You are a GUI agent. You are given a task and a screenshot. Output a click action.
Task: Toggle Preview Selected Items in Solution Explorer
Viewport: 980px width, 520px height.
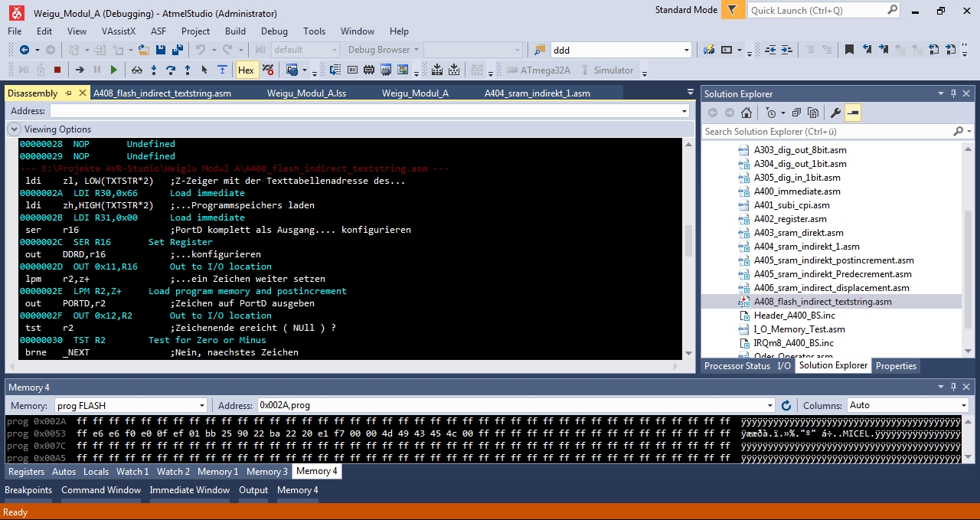(853, 113)
